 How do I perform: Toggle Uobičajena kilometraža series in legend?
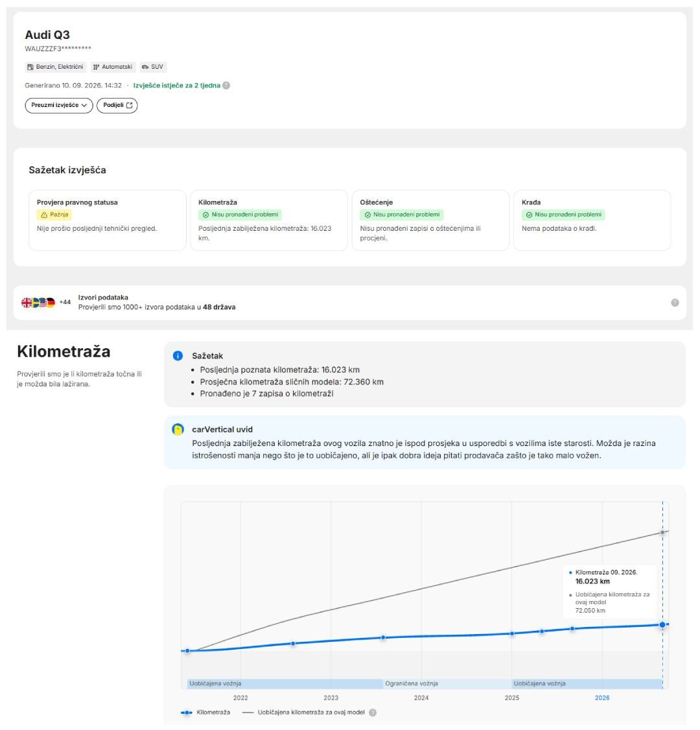click(x=304, y=712)
